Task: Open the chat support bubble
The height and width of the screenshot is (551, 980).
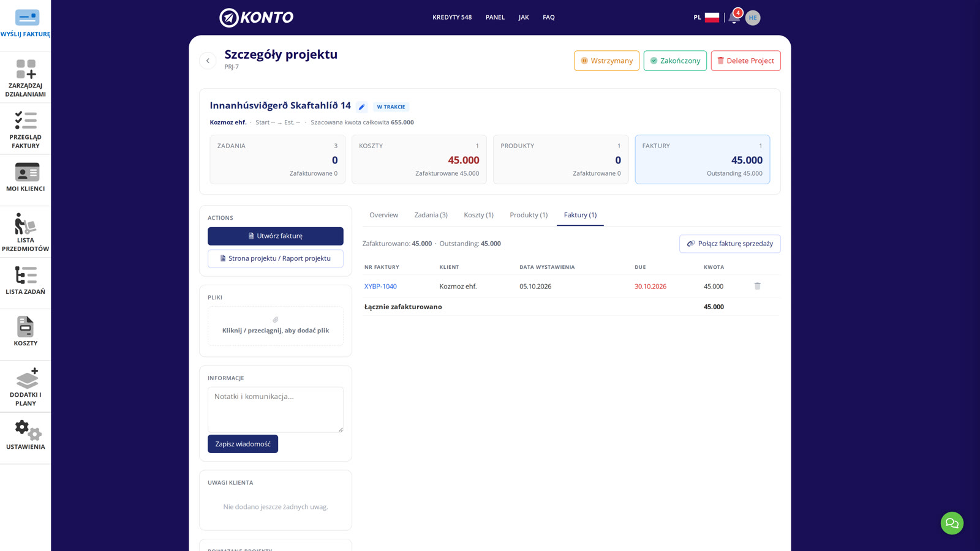Action: click(952, 523)
